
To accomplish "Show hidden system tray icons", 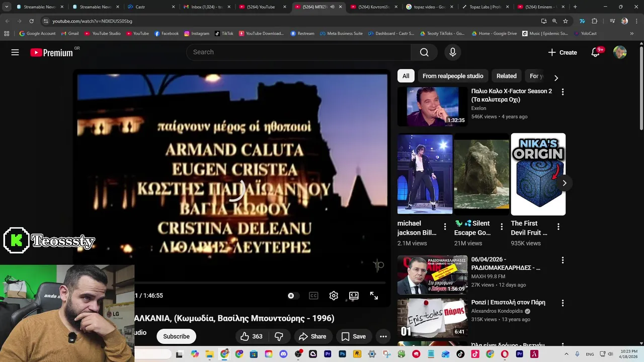I will pyautogui.click(x=566, y=354).
